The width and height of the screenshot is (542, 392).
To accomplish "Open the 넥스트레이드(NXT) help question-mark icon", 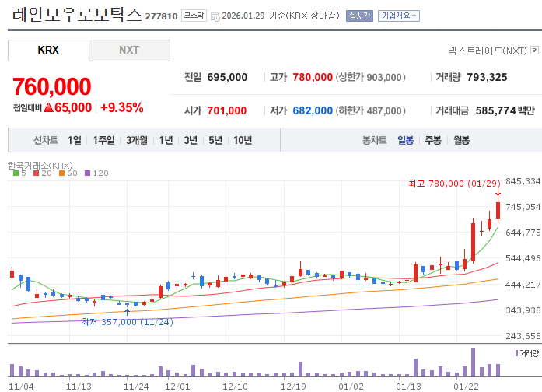I will click(534, 50).
